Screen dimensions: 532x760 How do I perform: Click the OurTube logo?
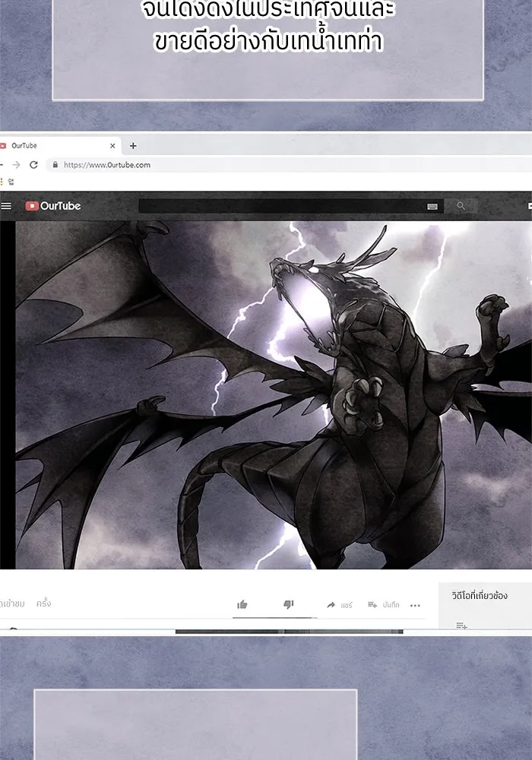(52, 206)
